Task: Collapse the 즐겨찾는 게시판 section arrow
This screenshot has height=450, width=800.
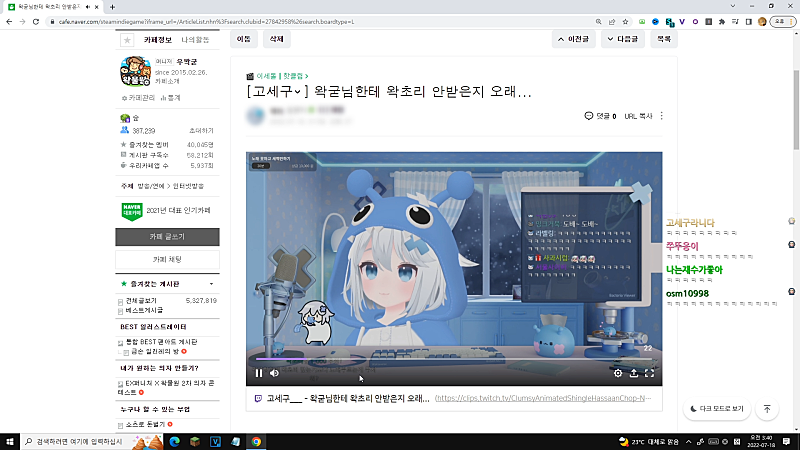Action: 211,284
